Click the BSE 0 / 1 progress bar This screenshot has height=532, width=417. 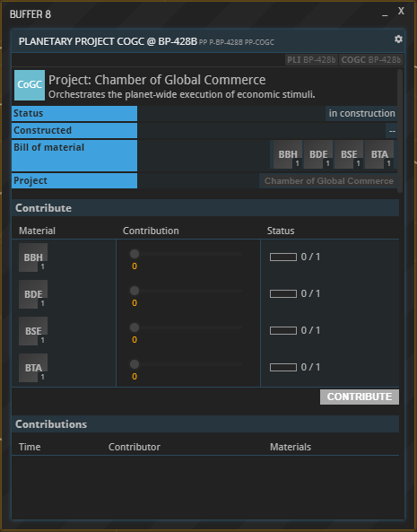283,330
